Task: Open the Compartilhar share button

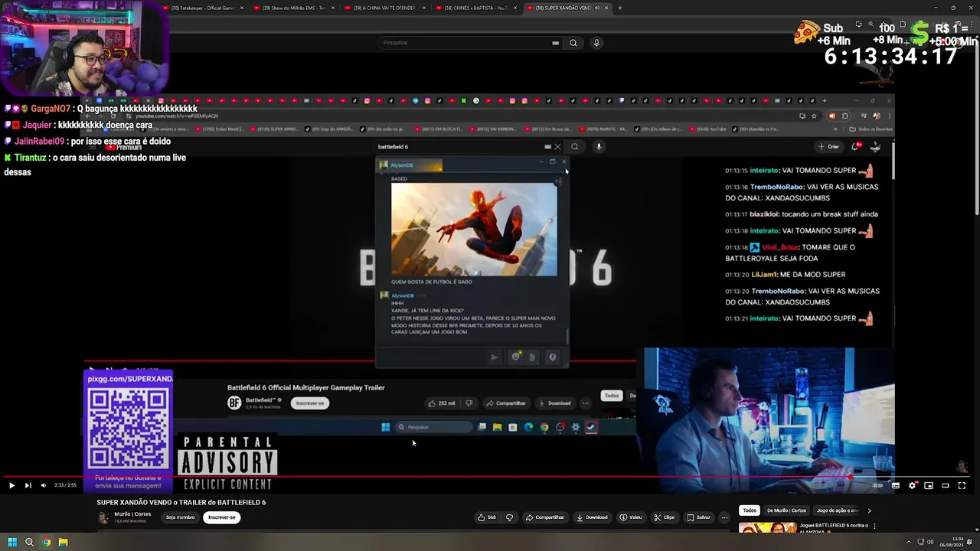Action: point(544,517)
